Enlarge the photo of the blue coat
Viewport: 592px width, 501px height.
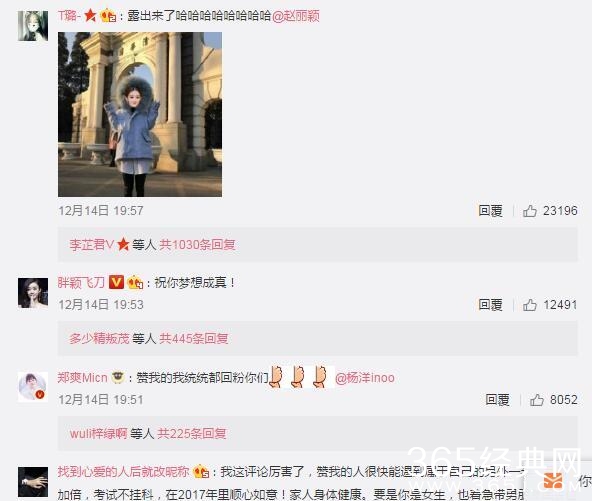(140, 114)
